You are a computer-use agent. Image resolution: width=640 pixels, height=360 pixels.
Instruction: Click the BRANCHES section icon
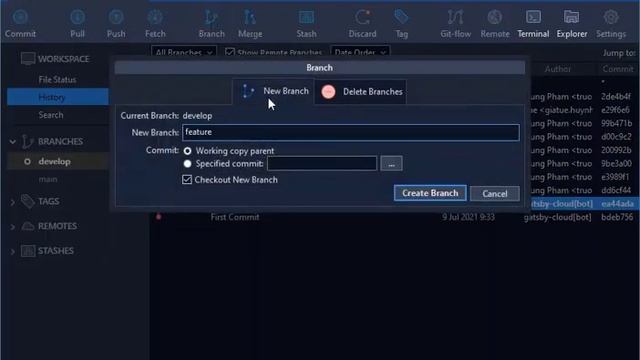[28, 142]
